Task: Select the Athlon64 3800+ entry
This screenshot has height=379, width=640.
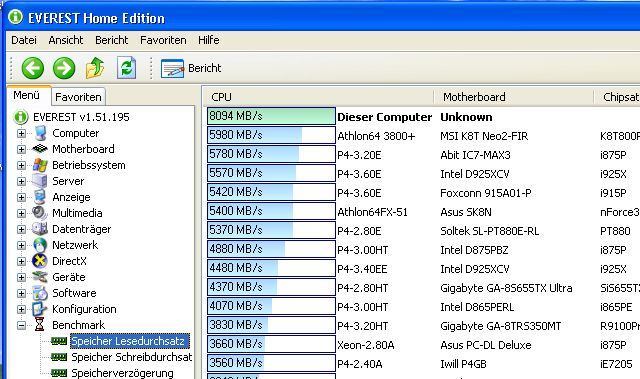Action: tap(376, 136)
